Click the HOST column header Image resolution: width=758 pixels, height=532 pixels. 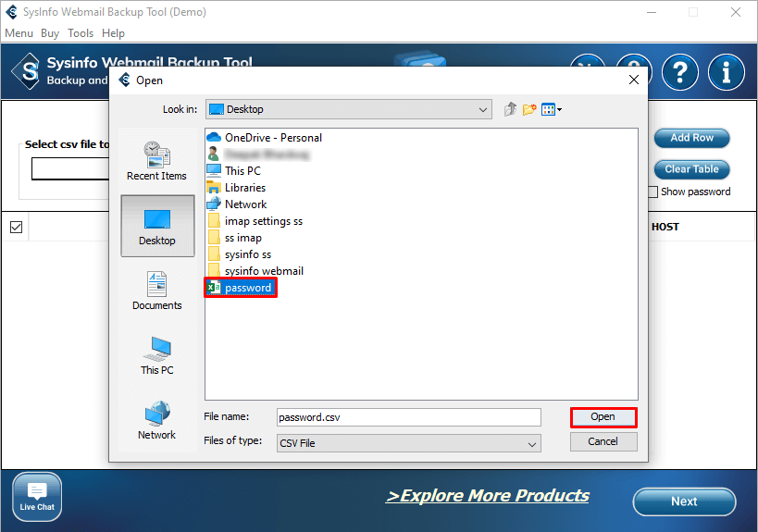[665, 227]
